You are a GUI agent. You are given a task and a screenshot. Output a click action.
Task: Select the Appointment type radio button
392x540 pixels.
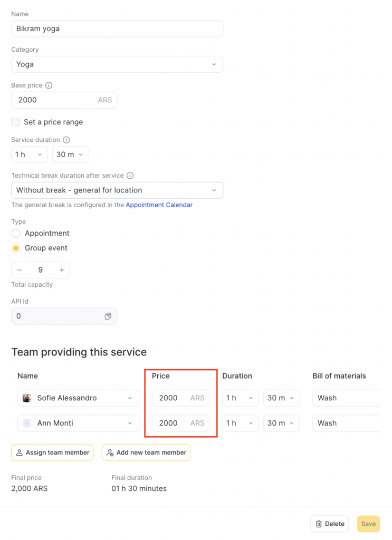tap(16, 234)
